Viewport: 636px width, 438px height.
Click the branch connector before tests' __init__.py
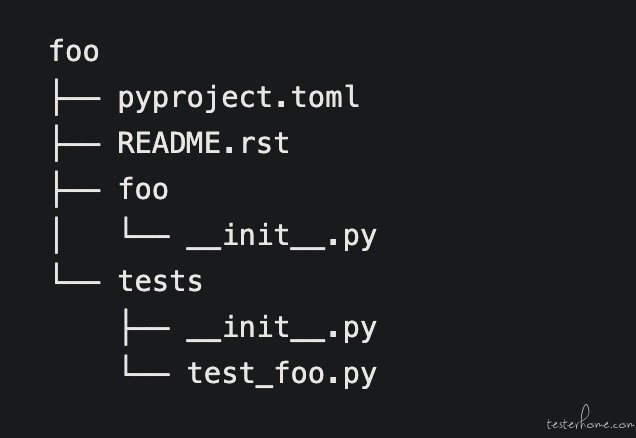144,328
